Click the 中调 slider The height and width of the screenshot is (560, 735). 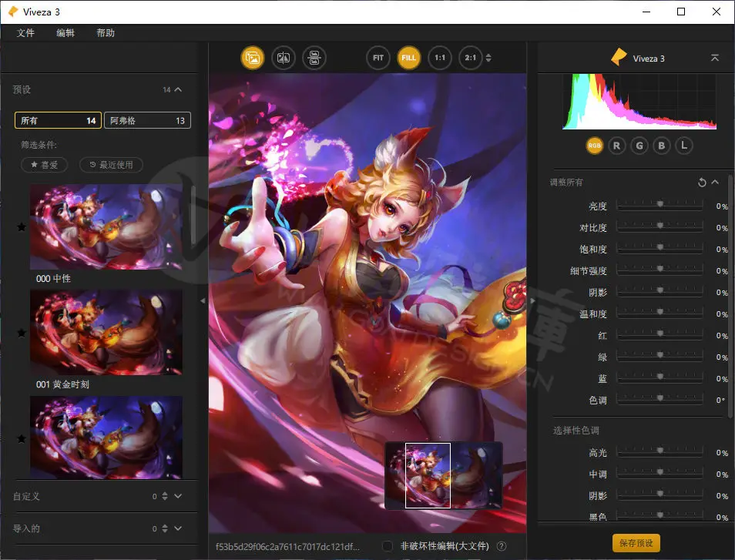coord(659,473)
